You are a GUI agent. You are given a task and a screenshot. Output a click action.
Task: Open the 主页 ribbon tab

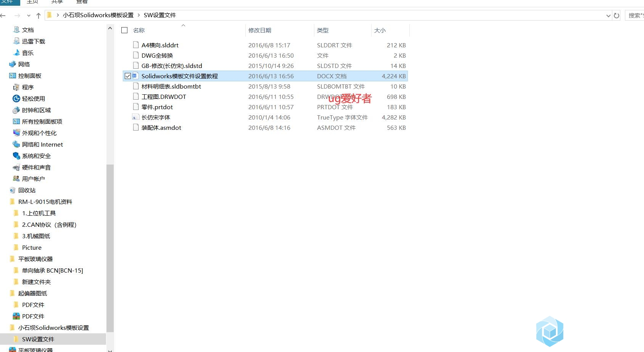click(x=32, y=2)
